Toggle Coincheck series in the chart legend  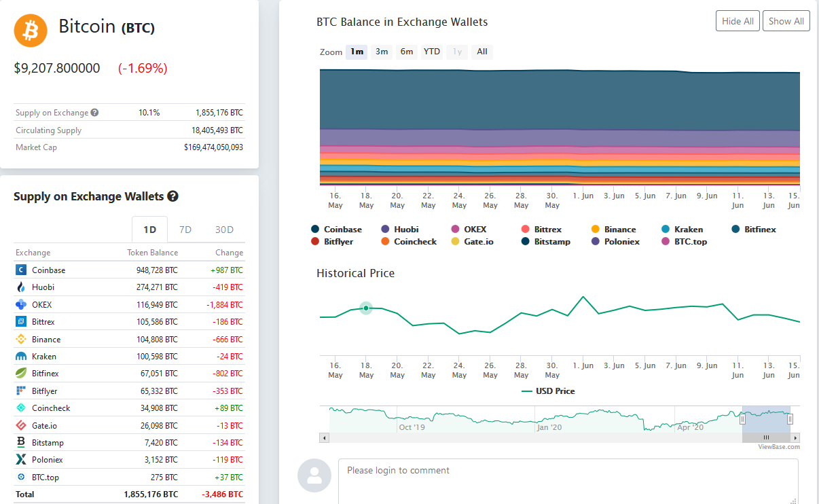(409, 242)
